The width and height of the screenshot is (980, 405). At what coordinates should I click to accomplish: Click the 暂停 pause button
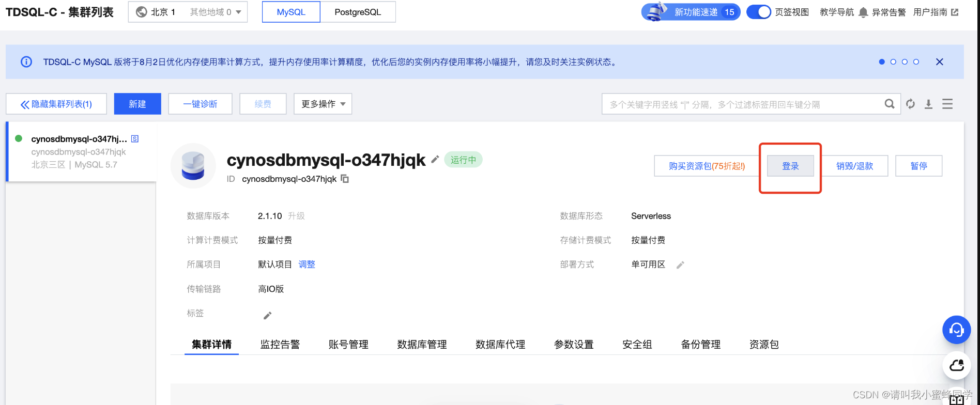point(919,166)
